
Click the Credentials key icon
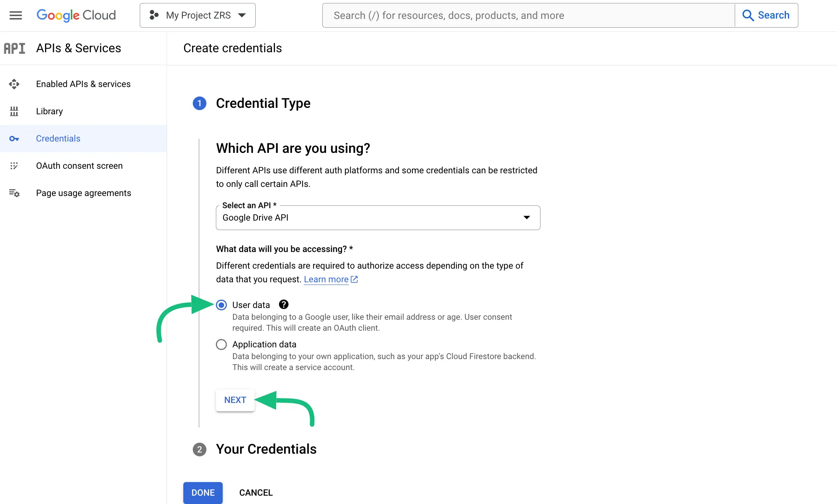[x=14, y=138]
